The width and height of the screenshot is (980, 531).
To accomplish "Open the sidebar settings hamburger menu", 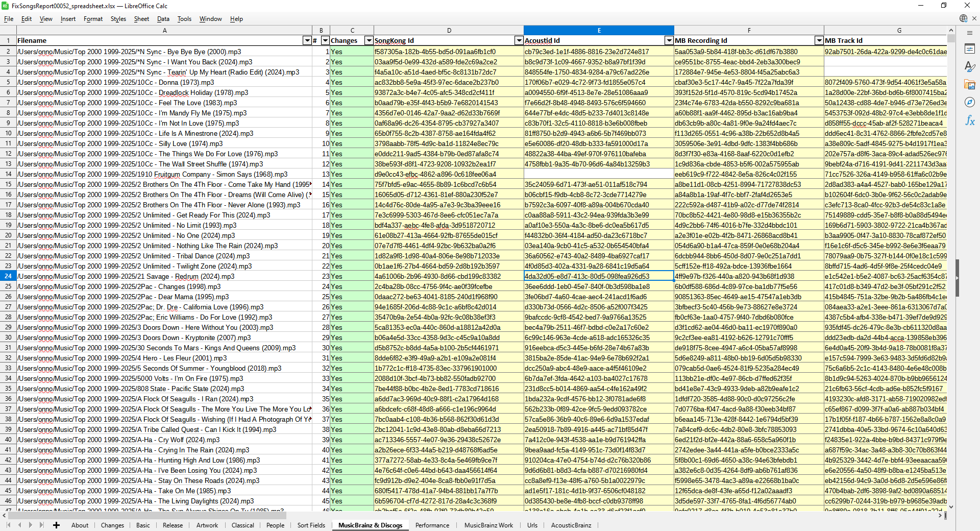I will [x=969, y=33].
